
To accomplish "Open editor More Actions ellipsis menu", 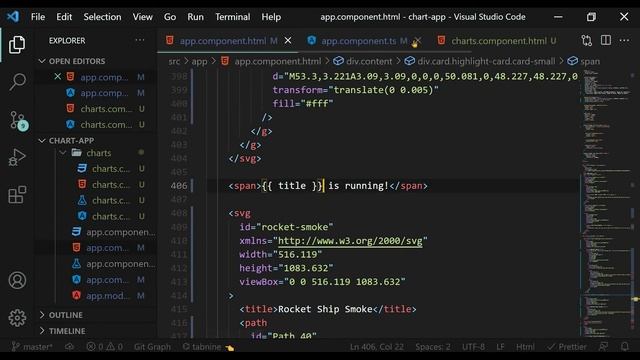I will [x=624, y=40].
